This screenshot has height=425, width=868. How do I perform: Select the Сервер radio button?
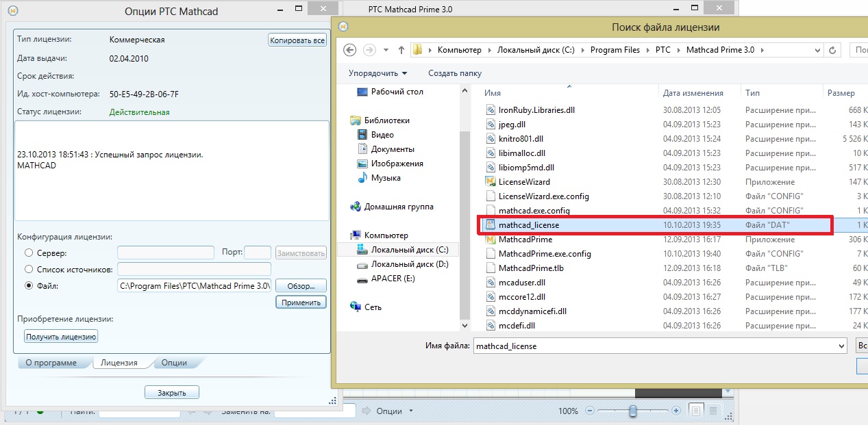pyautogui.click(x=29, y=253)
